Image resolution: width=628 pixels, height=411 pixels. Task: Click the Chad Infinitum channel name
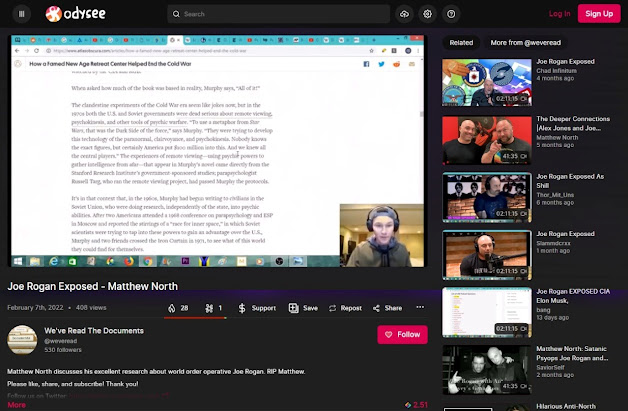point(556,71)
